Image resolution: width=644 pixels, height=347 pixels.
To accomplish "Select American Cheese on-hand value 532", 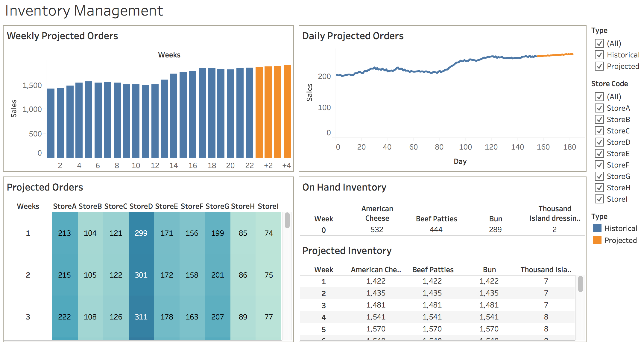I will click(377, 229).
